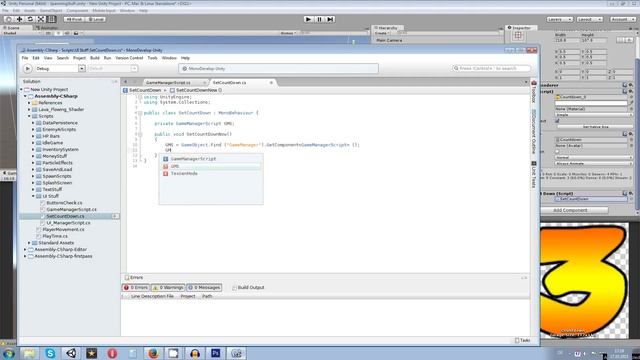This screenshot has height=360, width=640.
Task: Expand the Standard Assets folder
Action: (29, 243)
